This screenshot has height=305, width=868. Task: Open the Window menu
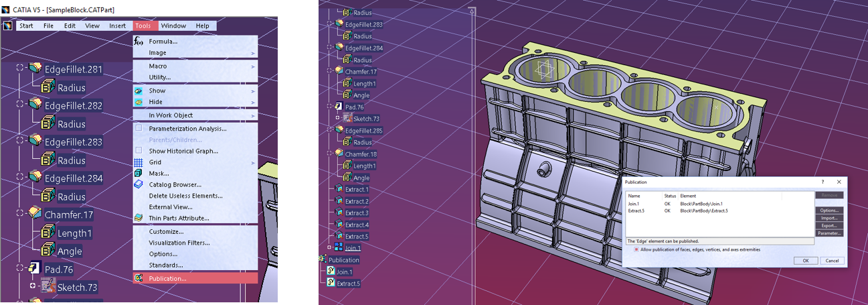tap(173, 26)
